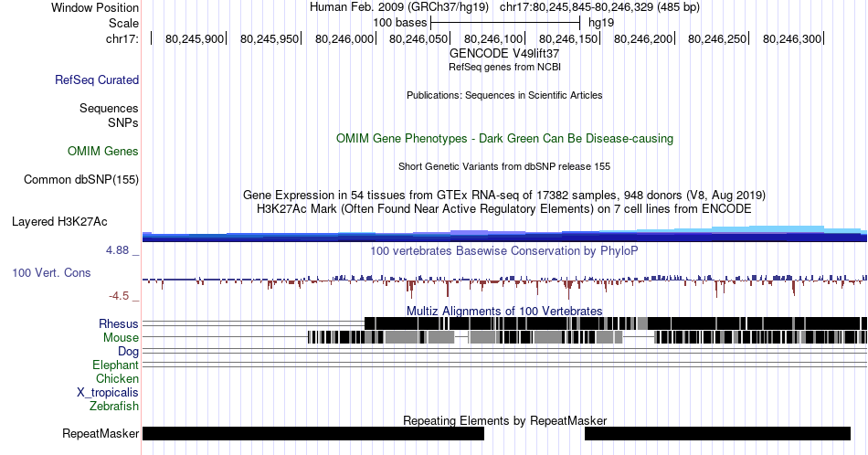Click the Window Position label

tap(95, 7)
